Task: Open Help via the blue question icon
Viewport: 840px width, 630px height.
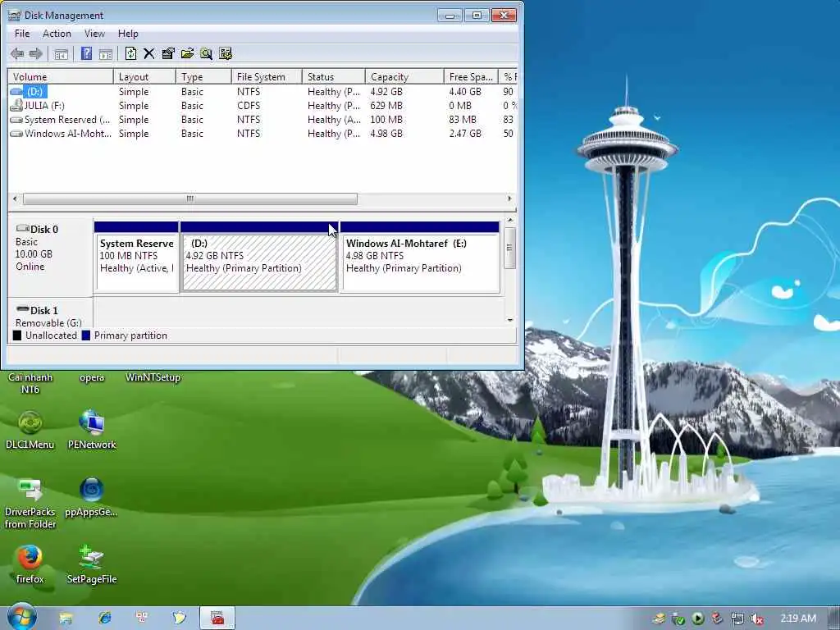Action: [x=86, y=53]
